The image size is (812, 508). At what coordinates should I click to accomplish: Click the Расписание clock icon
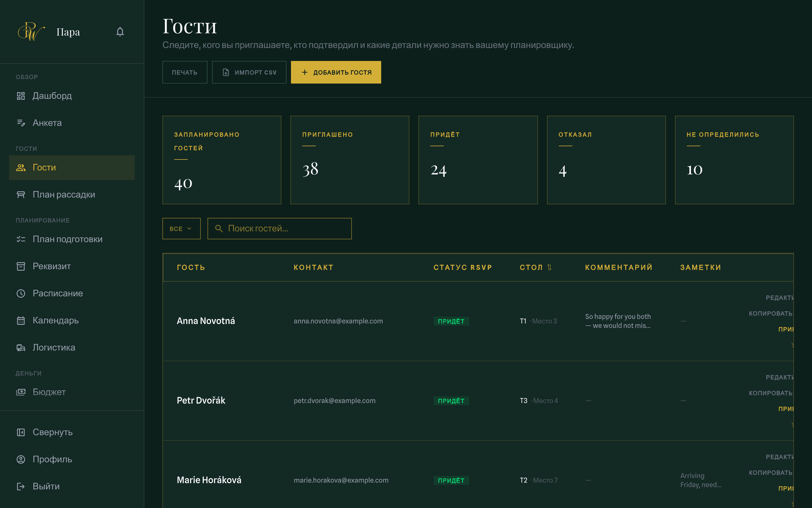coord(21,293)
